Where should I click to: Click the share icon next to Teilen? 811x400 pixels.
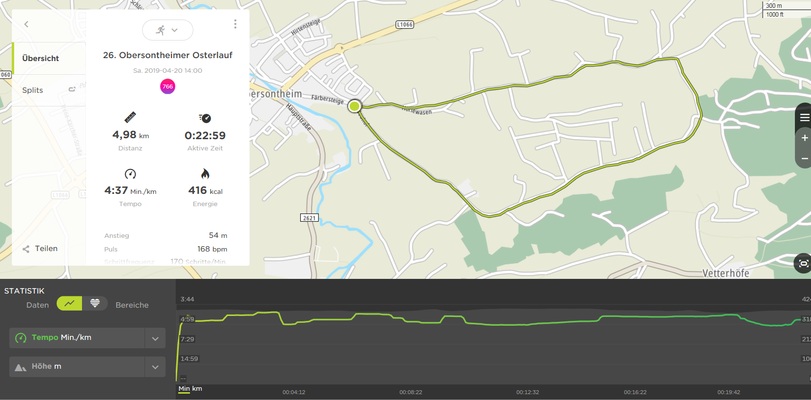pos(26,248)
